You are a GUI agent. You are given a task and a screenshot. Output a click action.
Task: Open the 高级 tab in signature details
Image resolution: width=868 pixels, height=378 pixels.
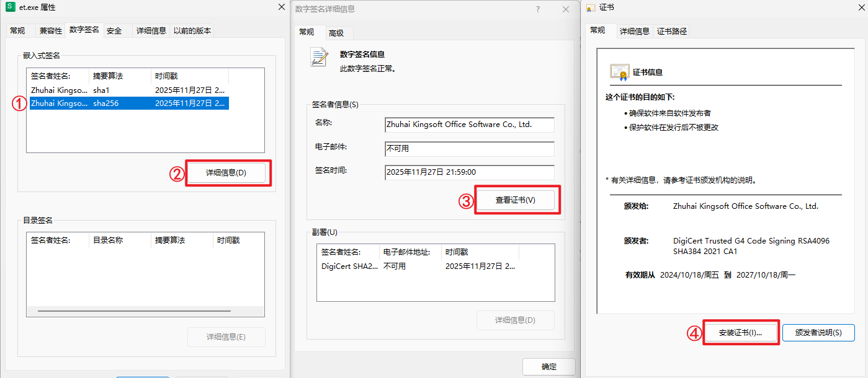336,33
